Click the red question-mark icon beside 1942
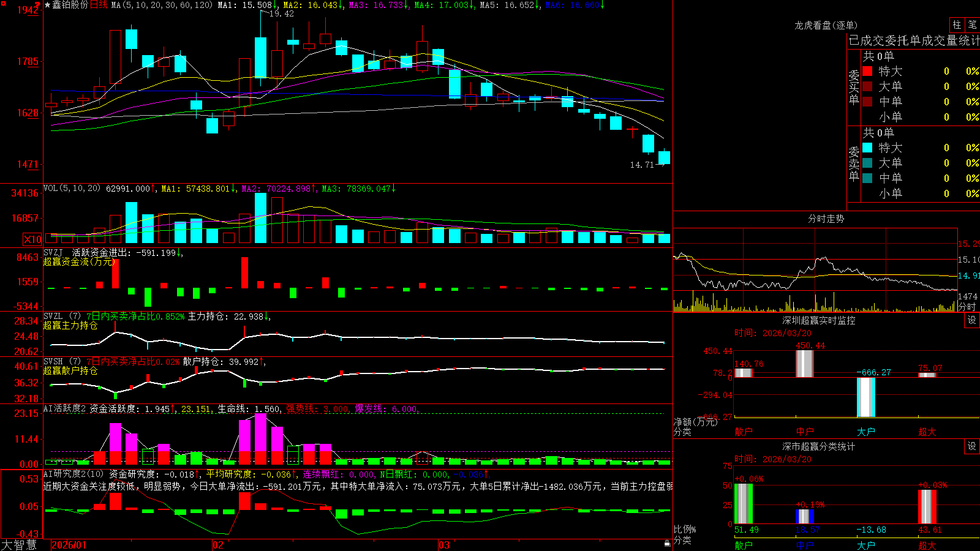This screenshot has height=551, width=980. point(37,5)
